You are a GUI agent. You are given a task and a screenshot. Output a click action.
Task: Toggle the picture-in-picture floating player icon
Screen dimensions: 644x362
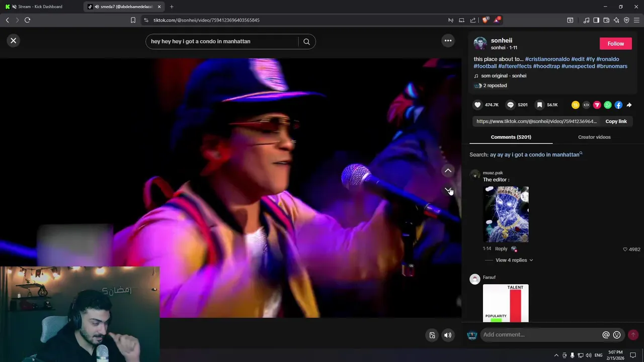(432, 335)
